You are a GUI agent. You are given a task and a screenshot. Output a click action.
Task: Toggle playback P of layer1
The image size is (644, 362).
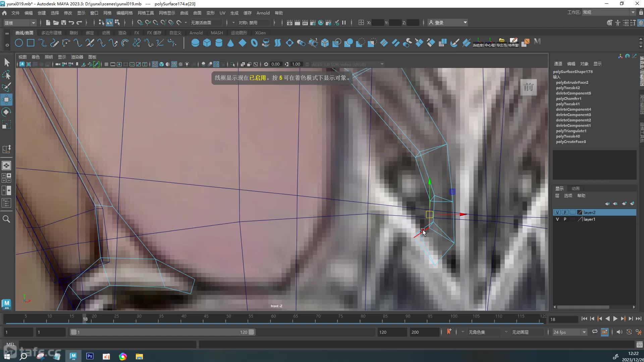565,219
